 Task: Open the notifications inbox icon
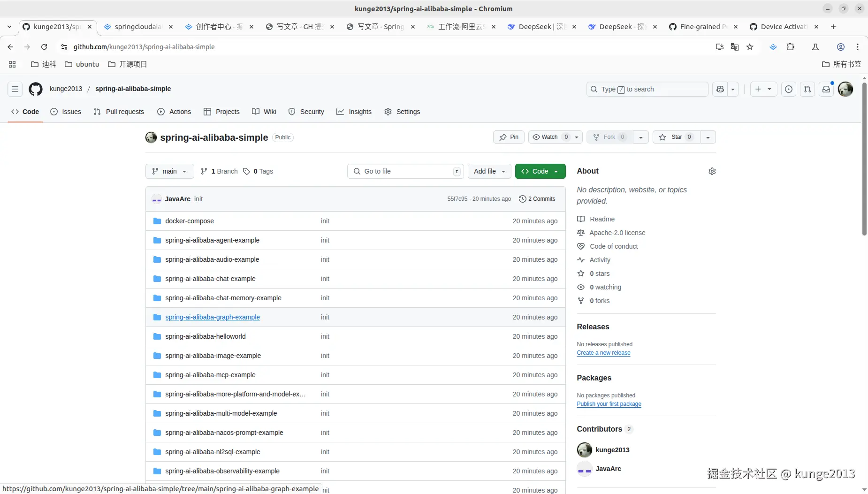[x=826, y=89]
